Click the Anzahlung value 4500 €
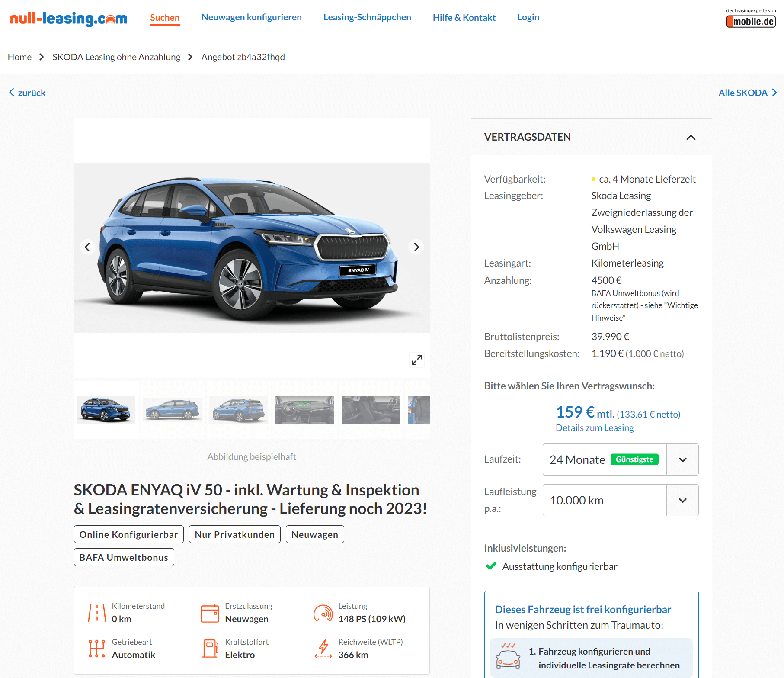Screen dimensions: 784x678 606,280
